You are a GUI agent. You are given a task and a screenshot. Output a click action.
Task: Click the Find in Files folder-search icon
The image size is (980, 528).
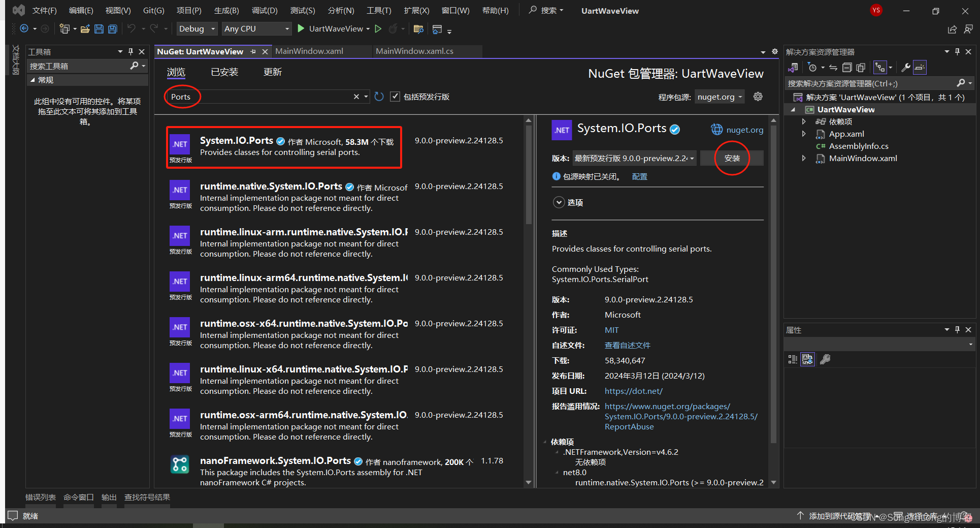coord(418,29)
